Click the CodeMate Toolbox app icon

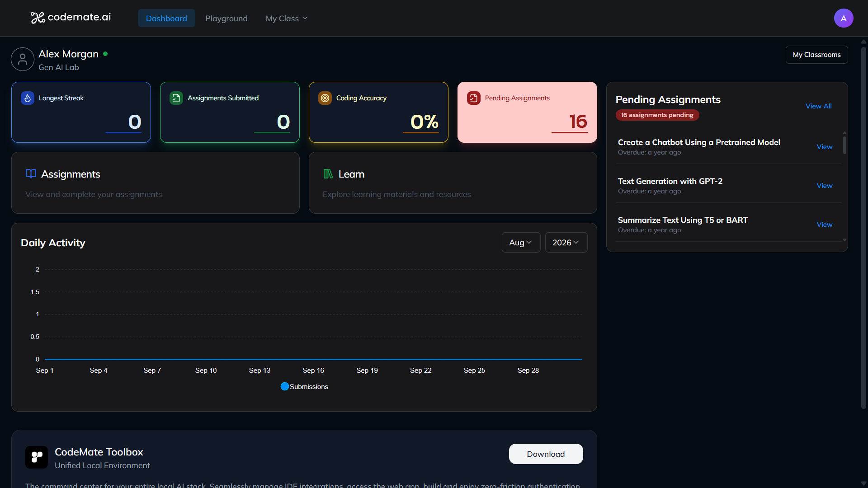[37, 457]
